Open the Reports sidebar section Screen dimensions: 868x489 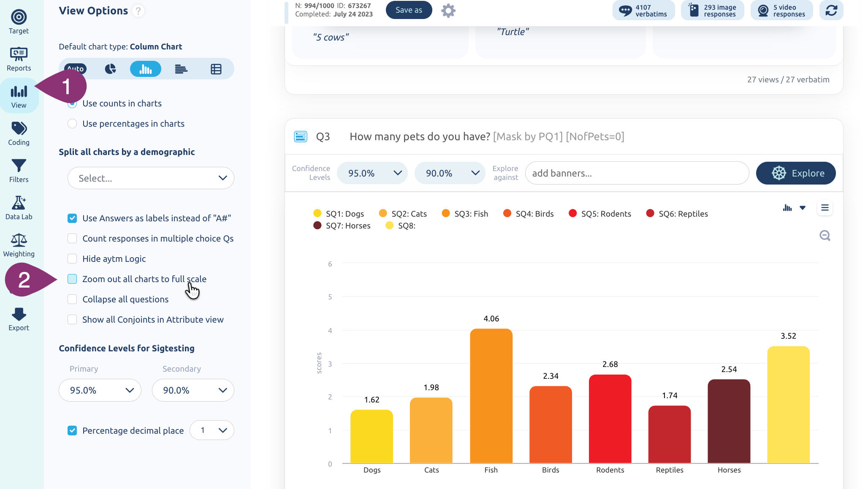[x=19, y=59]
